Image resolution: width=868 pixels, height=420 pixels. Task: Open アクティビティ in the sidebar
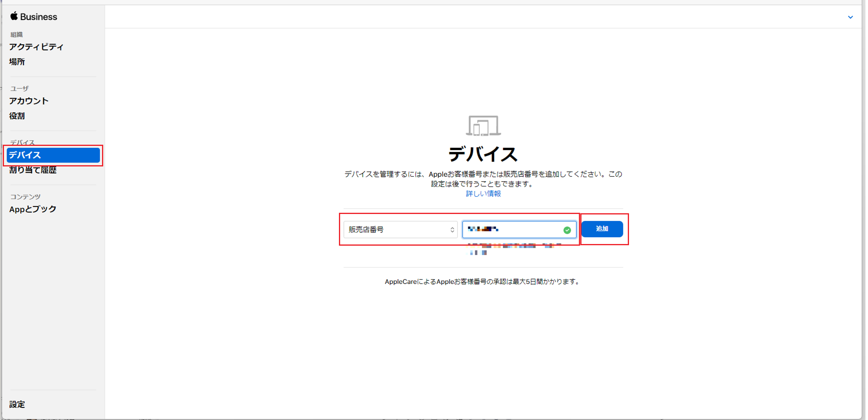click(36, 47)
